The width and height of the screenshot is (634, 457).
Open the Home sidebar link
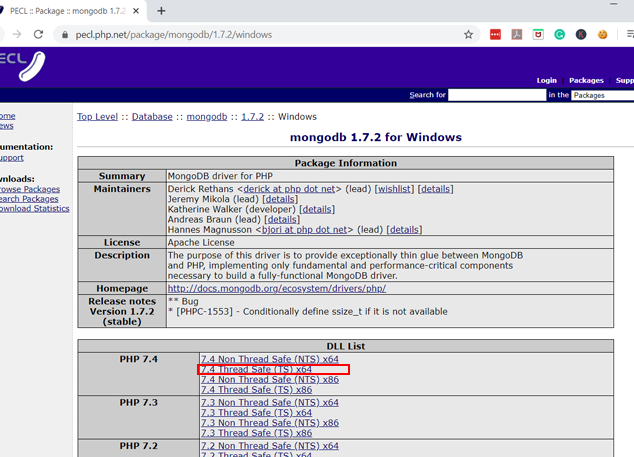click(x=8, y=116)
